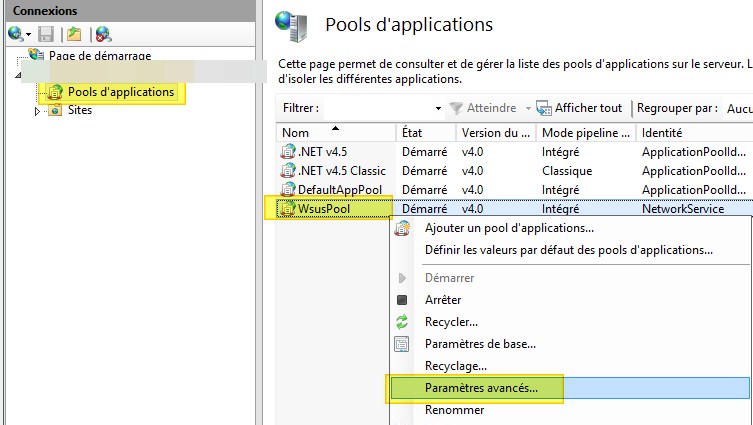
Task: Select the Sites tree node
Action: [x=80, y=110]
